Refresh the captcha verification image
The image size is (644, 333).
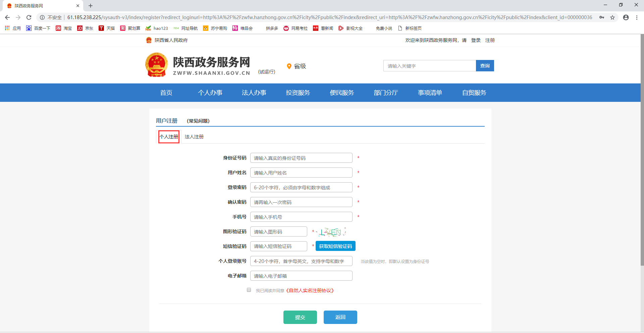pyautogui.click(x=331, y=232)
